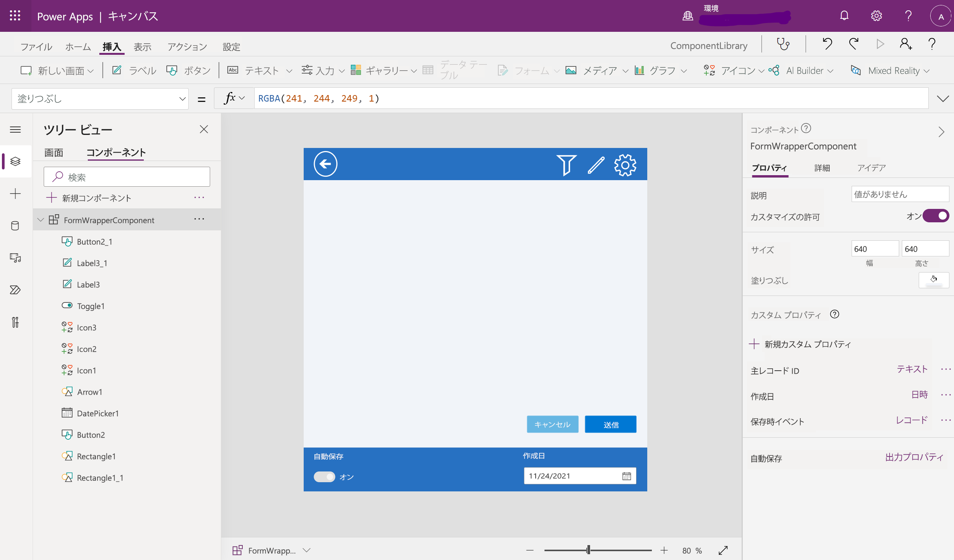Click the filter funnel icon on canvas
Viewport: 954px width, 560px height.
pos(566,165)
